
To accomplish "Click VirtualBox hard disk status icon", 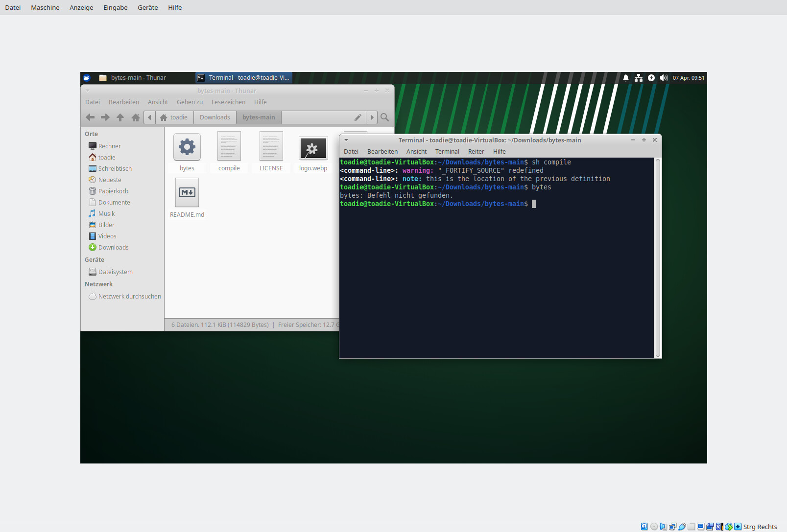I will [x=644, y=527].
